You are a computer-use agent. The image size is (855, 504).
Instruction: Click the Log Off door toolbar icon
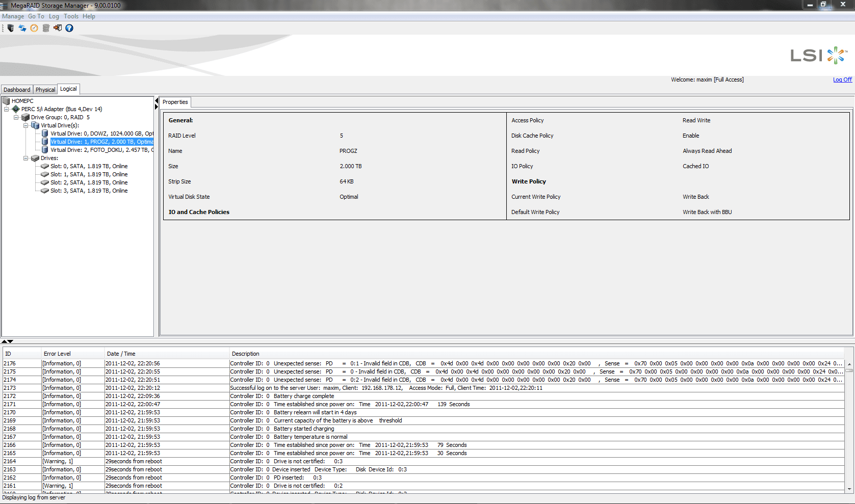coord(58,28)
